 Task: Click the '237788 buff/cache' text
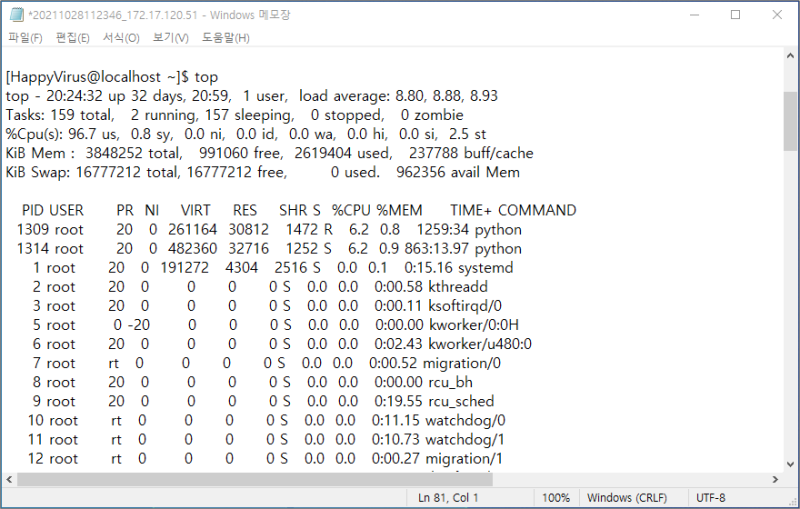471,154
